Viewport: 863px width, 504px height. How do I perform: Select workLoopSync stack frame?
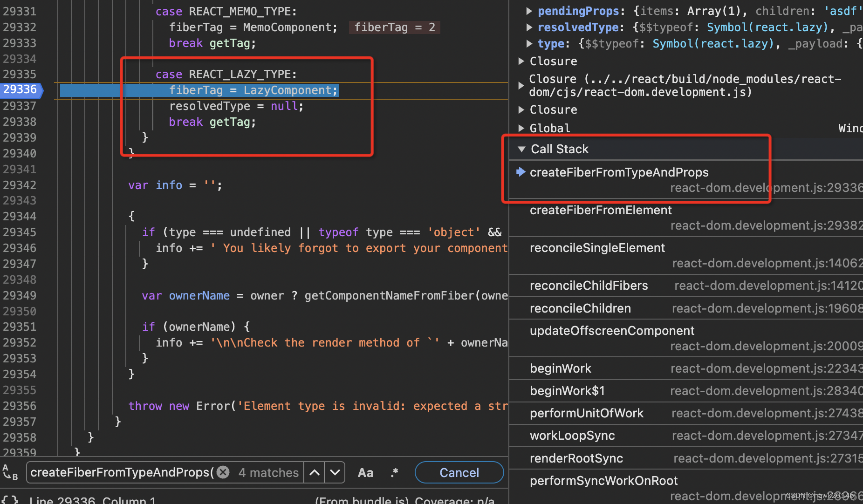click(x=686, y=436)
